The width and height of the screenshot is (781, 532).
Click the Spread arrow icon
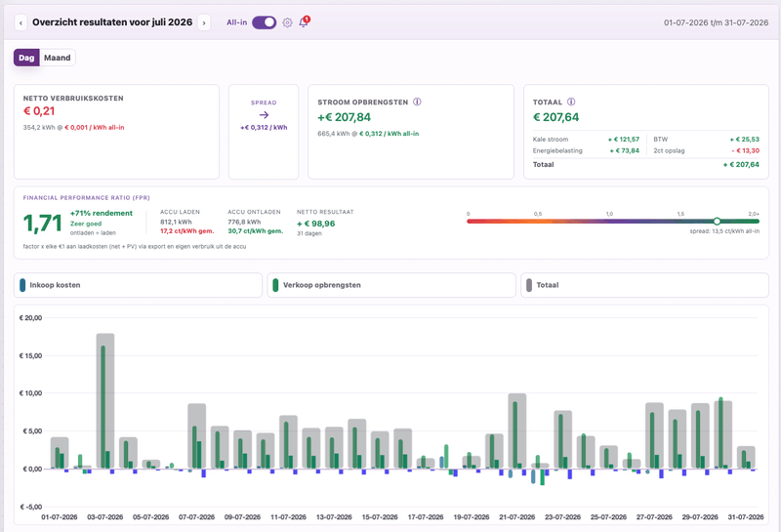[x=264, y=114]
